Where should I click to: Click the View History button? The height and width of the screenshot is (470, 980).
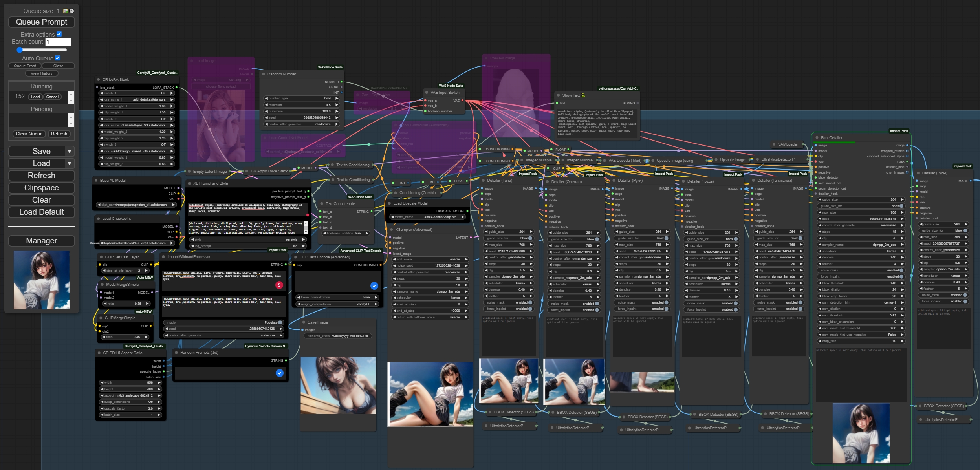(42, 73)
